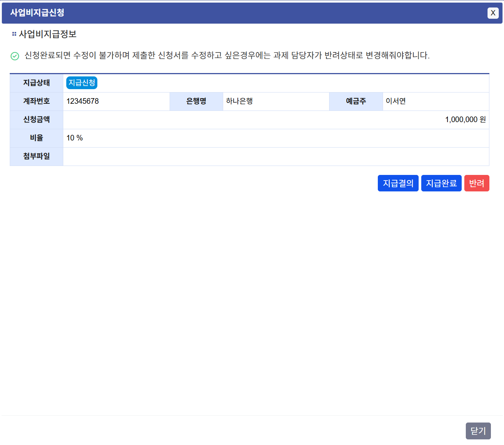504x445 pixels.
Task: Select the account holder 이서연
Action: [396, 101]
